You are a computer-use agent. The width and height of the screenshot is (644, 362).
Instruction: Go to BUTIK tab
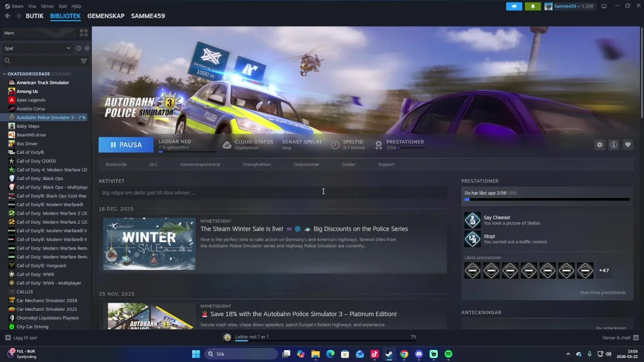click(x=35, y=16)
